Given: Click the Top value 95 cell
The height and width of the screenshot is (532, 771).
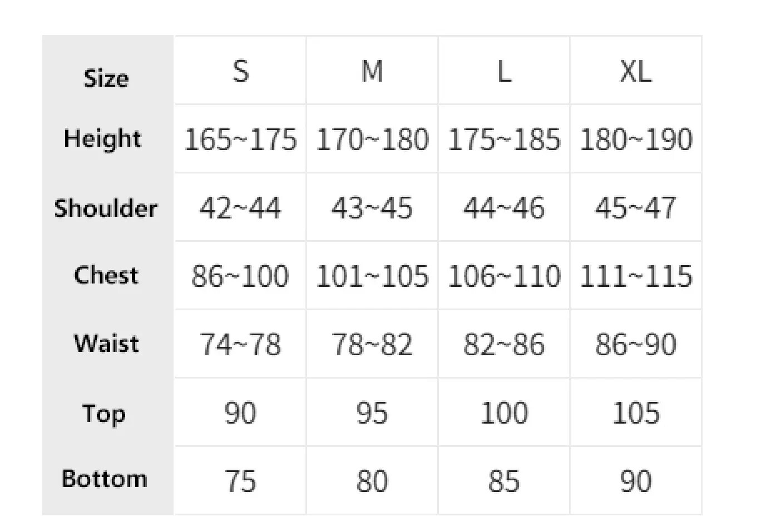Looking at the screenshot, I should click(372, 413).
